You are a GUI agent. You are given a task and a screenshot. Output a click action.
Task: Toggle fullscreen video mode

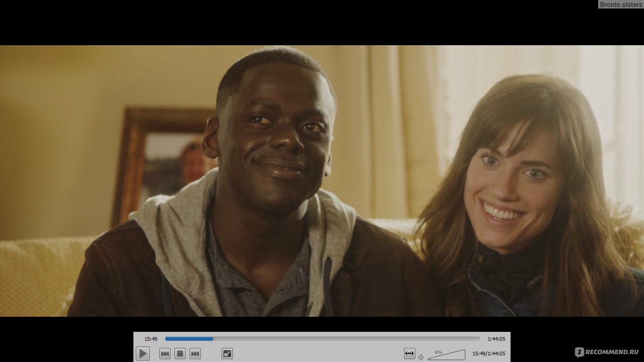[227, 354]
